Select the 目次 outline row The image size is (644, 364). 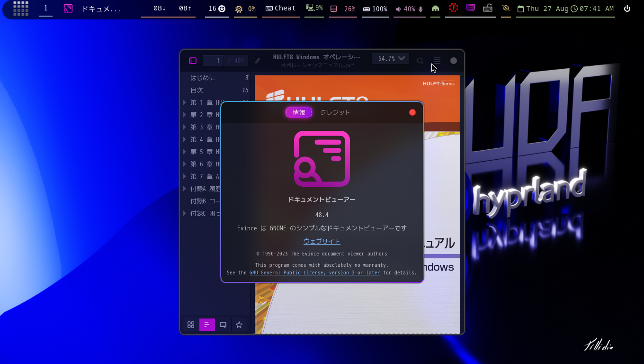[215, 90]
